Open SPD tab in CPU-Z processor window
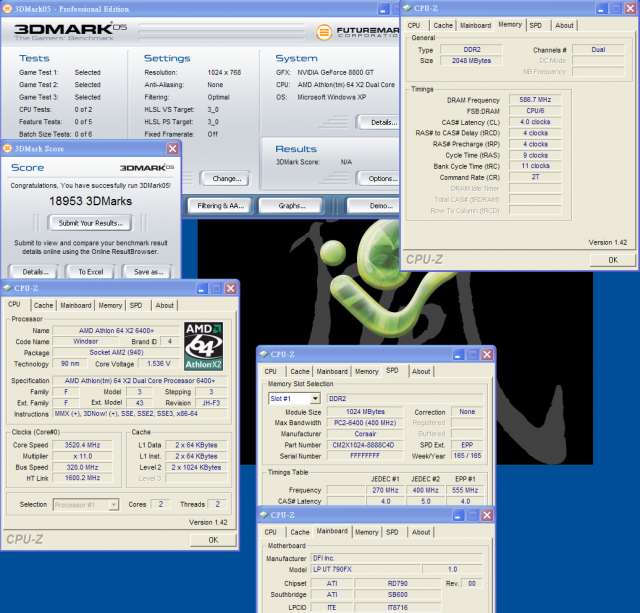 tap(136, 305)
